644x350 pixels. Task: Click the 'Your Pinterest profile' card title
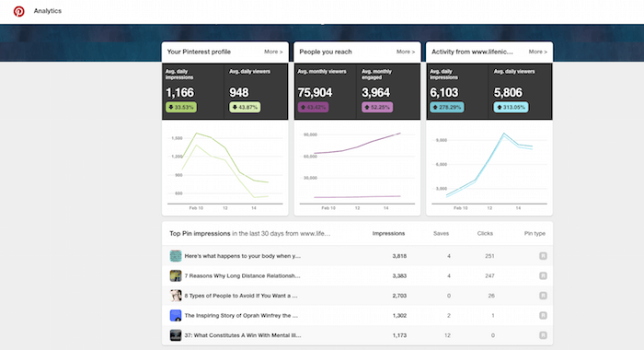coord(199,52)
